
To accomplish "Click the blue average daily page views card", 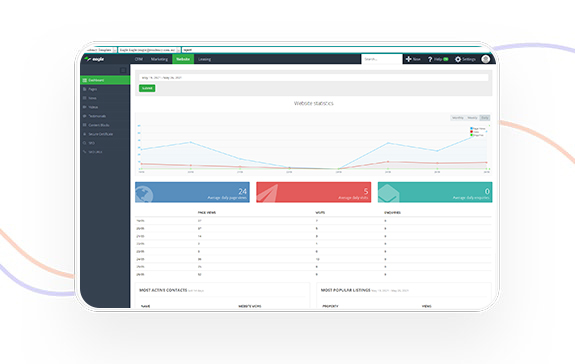I will tap(192, 192).
